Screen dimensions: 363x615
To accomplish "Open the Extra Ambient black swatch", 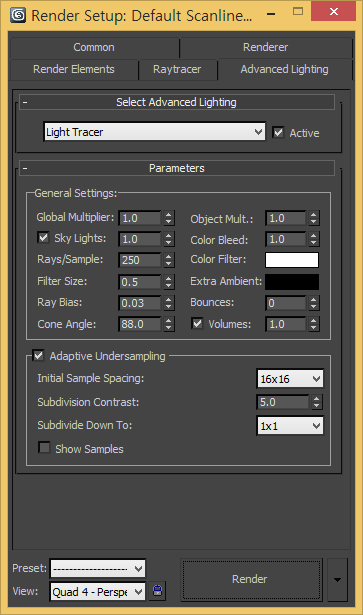I will [x=292, y=282].
